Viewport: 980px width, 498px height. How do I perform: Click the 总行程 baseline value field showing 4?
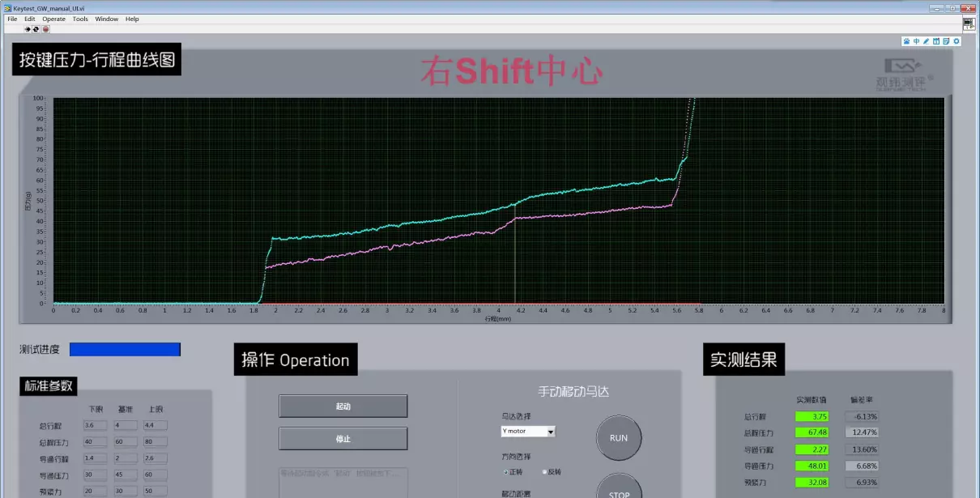(126, 425)
